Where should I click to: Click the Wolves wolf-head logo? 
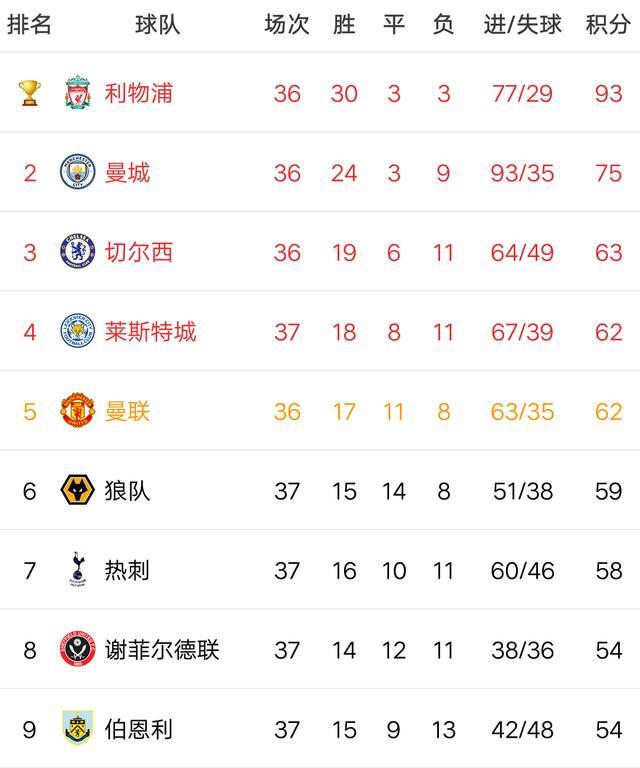coord(78,490)
